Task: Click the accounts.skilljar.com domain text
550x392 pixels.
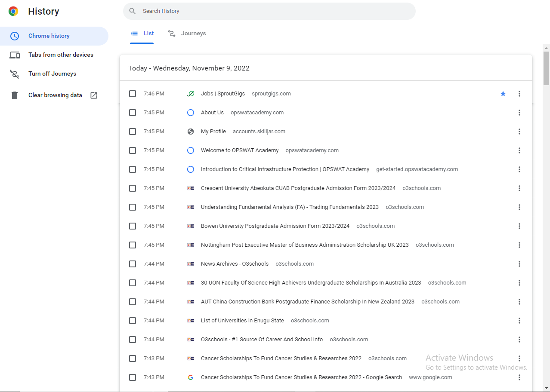Action: 259,132
